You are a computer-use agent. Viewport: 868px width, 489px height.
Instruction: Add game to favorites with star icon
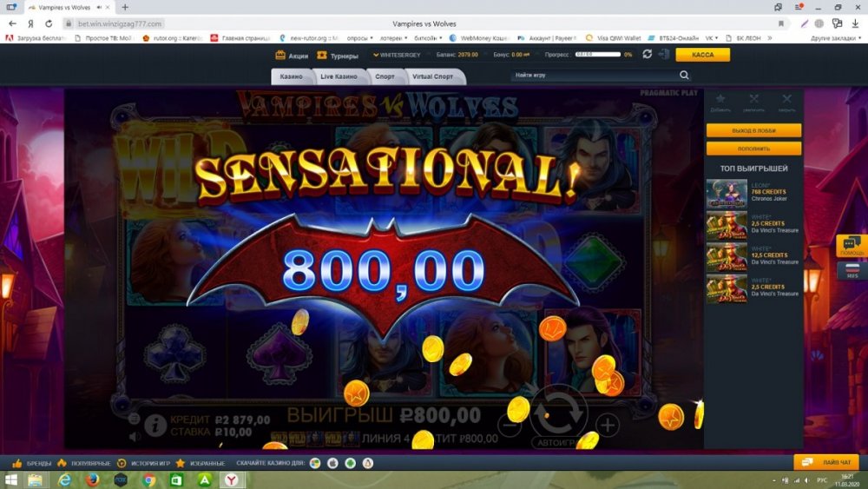[x=720, y=101]
